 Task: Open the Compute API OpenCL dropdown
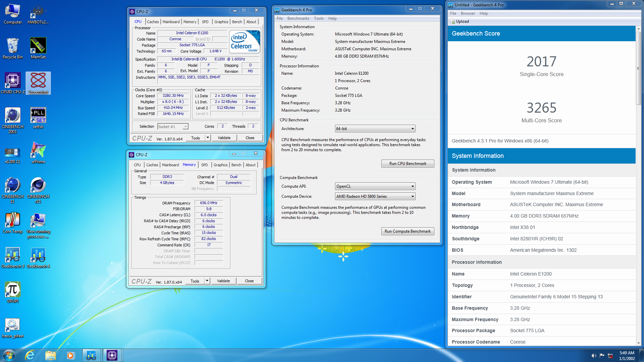(375, 186)
